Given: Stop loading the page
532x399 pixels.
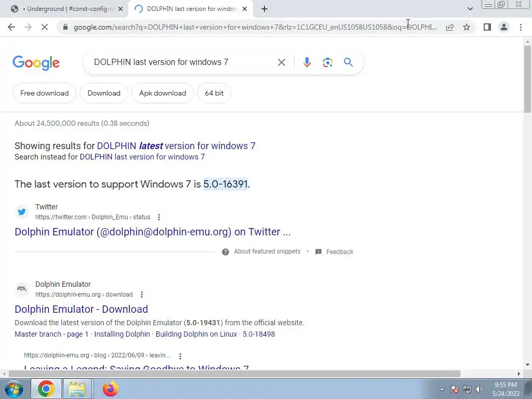Looking at the screenshot, I should click(45, 27).
